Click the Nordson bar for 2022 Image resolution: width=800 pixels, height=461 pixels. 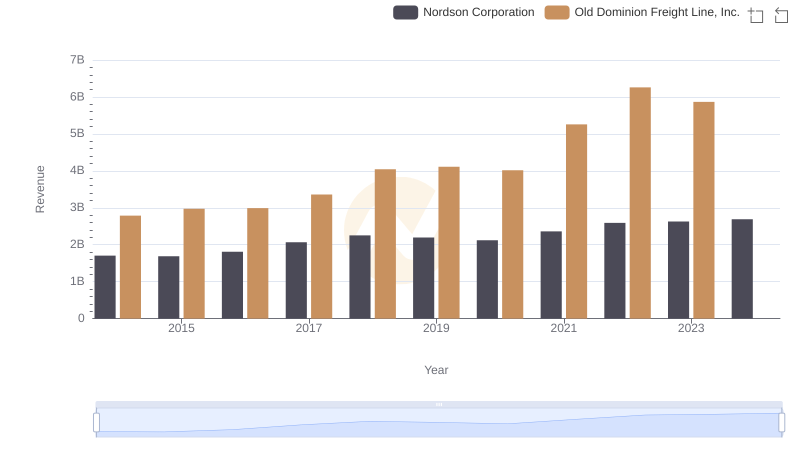(615, 271)
